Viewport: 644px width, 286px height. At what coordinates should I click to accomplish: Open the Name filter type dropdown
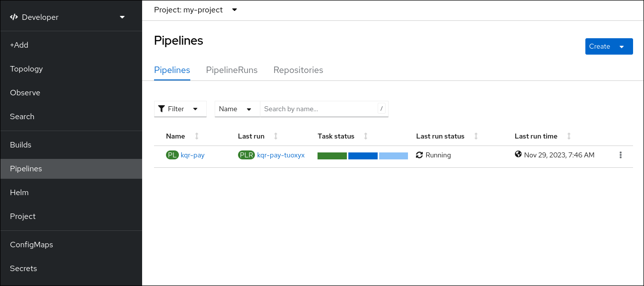tap(237, 108)
